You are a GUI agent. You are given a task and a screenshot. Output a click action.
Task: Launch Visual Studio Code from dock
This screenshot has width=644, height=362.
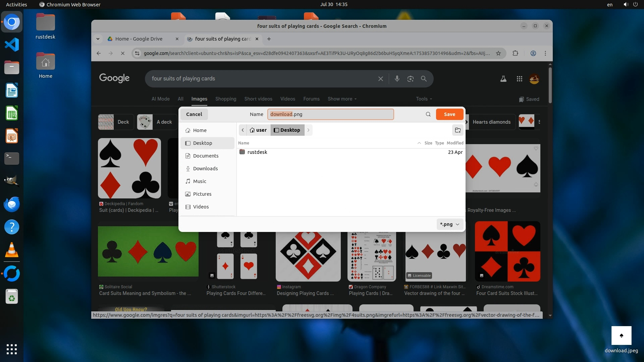[x=12, y=45]
